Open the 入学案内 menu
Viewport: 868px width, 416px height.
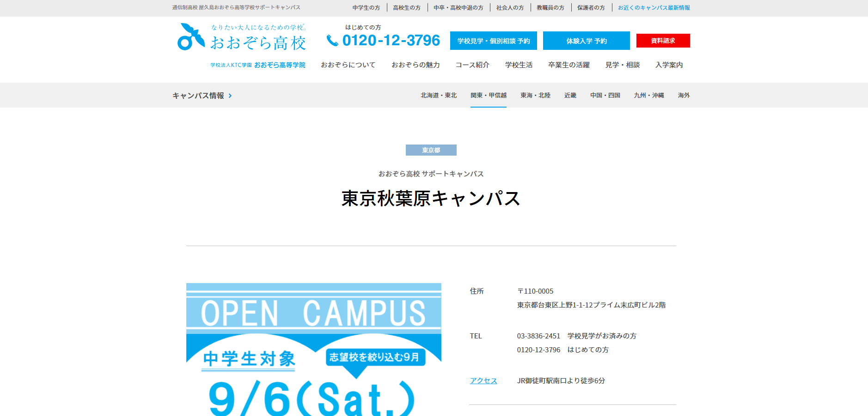tap(669, 65)
